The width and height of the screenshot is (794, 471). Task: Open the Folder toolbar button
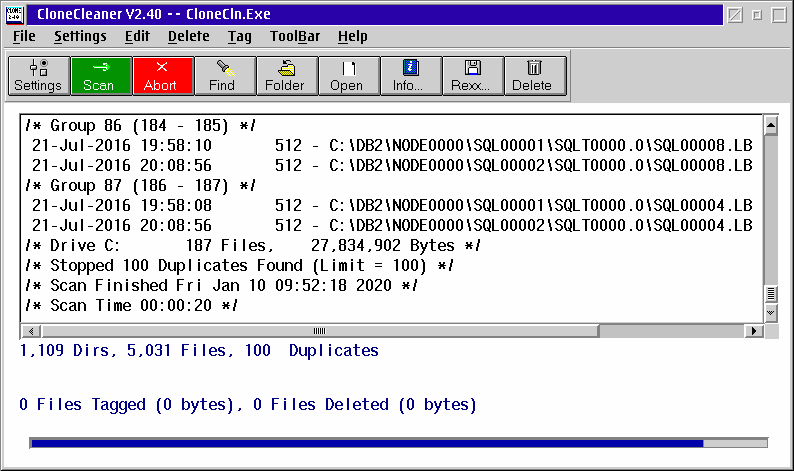coord(287,76)
